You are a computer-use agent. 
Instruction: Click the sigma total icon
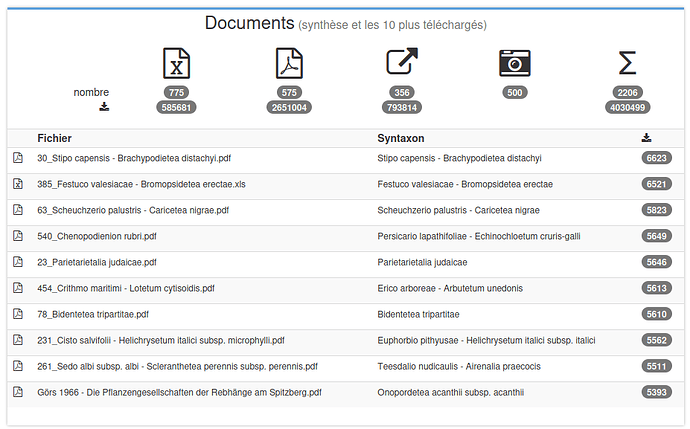[x=627, y=63]
